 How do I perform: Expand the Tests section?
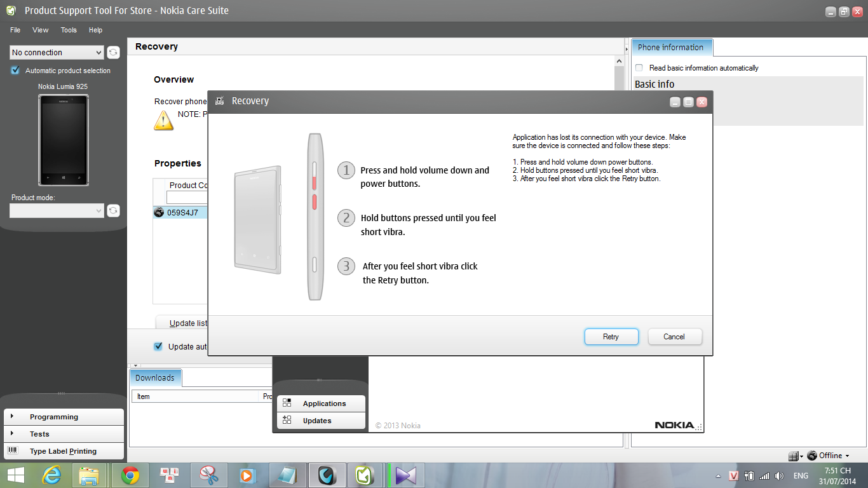coord(64,434)
